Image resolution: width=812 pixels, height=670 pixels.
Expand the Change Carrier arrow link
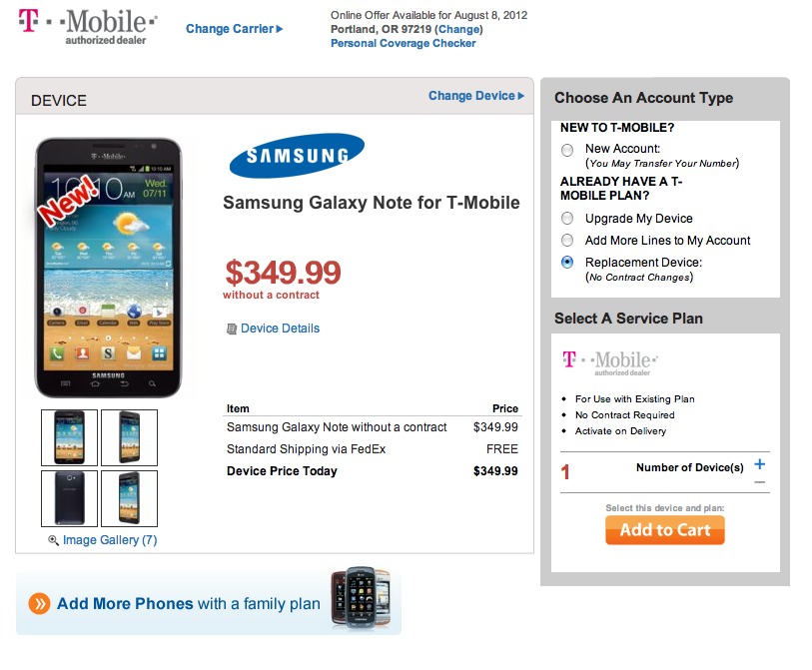coord(234,29)
